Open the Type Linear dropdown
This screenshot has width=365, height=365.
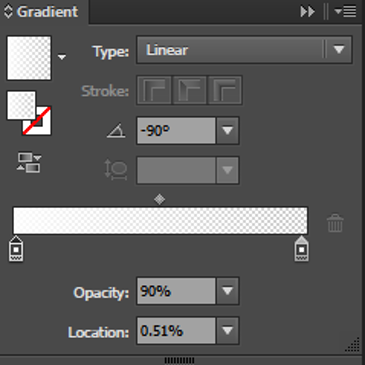click(244, 50)
